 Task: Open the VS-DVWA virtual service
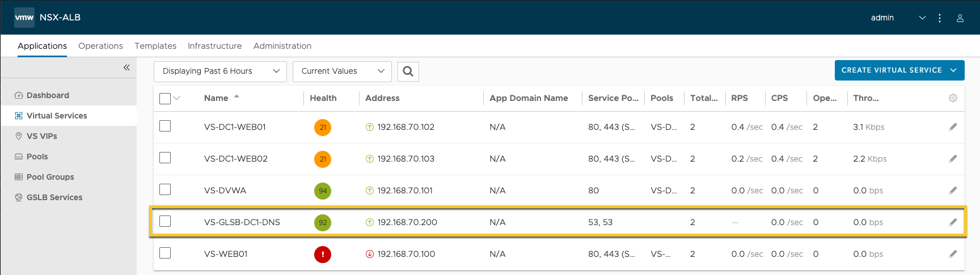[225, 191]
